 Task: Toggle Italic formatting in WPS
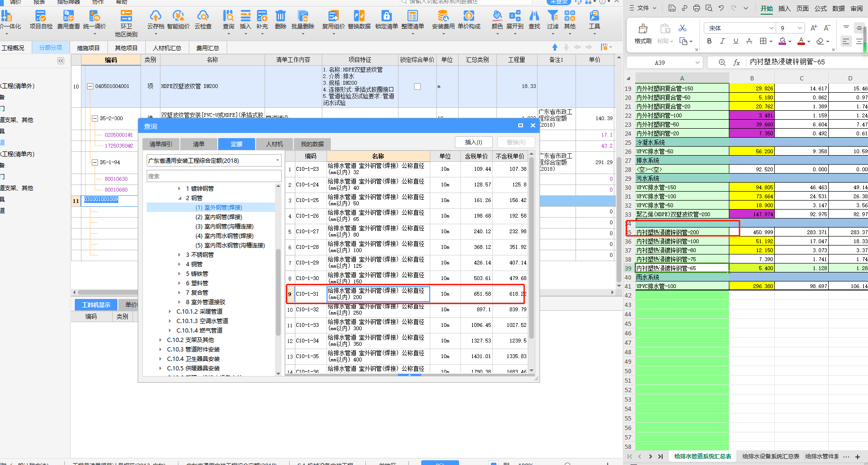coord(722,41)
